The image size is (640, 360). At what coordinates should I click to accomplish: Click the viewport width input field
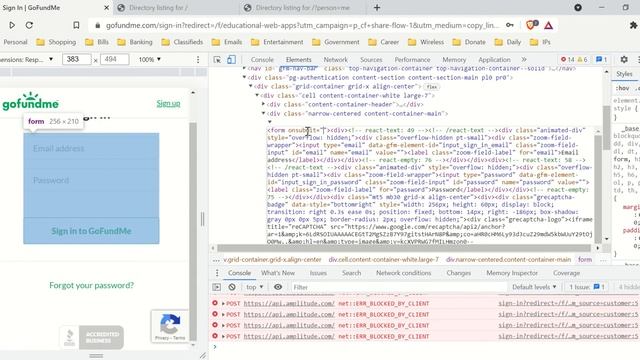pyautogui.click(x=77, y=60)
